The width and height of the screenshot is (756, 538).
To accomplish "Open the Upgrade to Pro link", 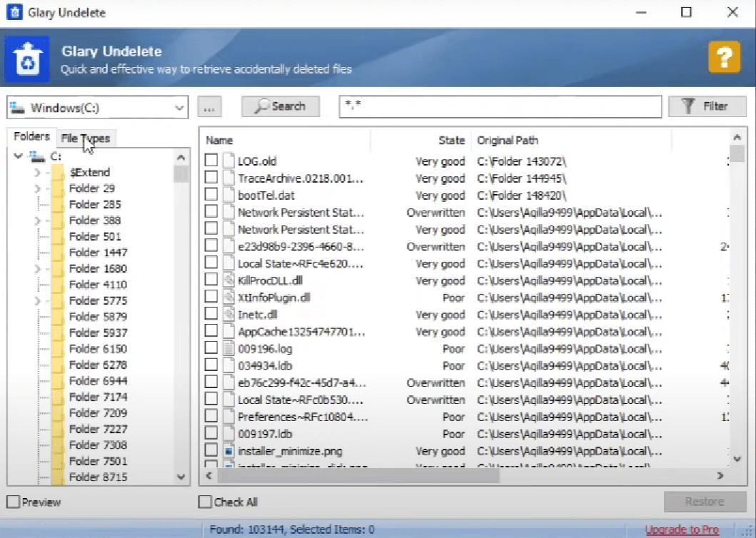I will tap(682, 529).
